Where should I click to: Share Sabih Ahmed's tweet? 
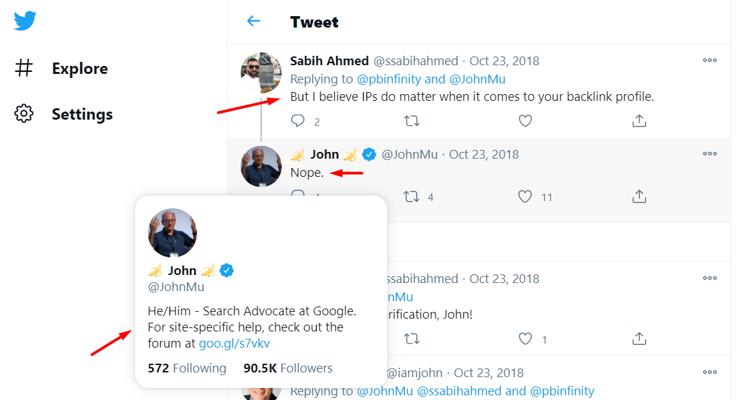pyautogui.click(x=639, y=121)
